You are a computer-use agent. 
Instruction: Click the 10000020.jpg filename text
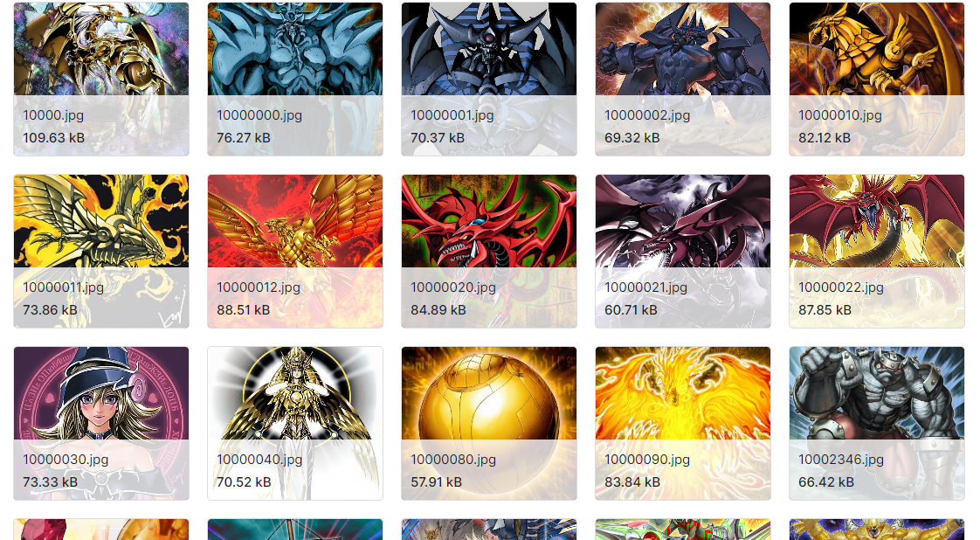pyautogui.click(x=453, y=287)
